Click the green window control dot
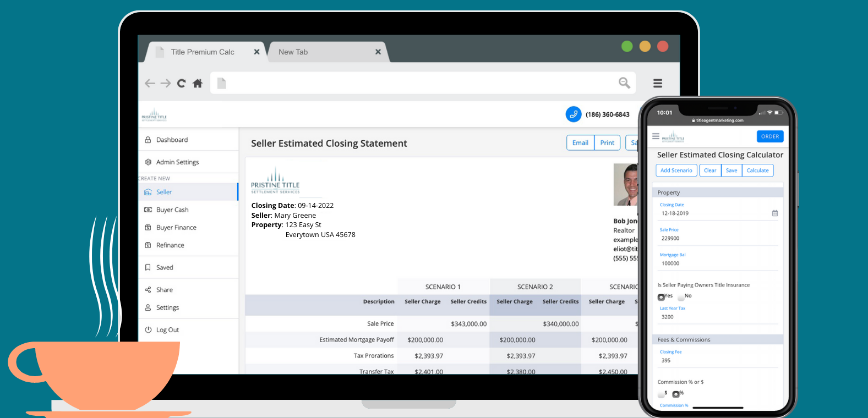This screenshot has height=418, width=868. coord(627,46)
